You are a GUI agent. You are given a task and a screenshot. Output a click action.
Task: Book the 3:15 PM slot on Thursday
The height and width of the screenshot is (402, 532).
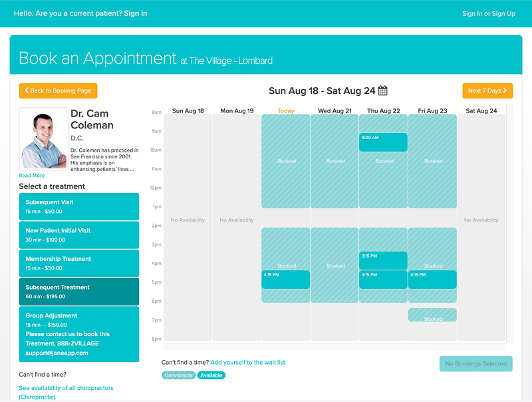[383, 260]
